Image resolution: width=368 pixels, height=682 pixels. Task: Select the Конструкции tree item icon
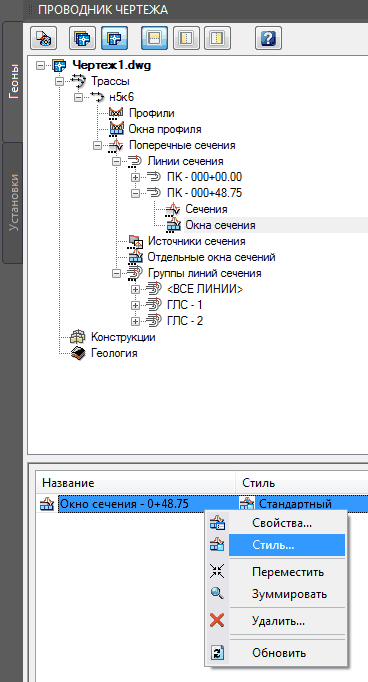pos(78,337)
